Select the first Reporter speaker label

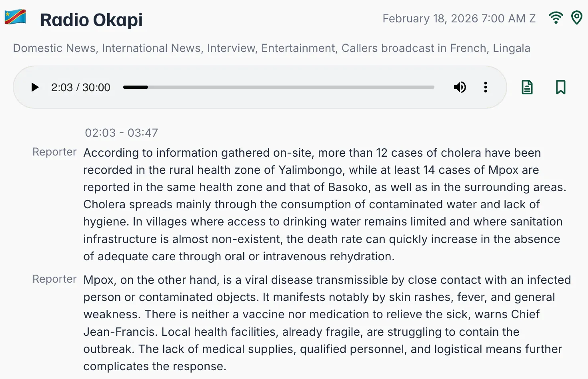pos(54,152)
